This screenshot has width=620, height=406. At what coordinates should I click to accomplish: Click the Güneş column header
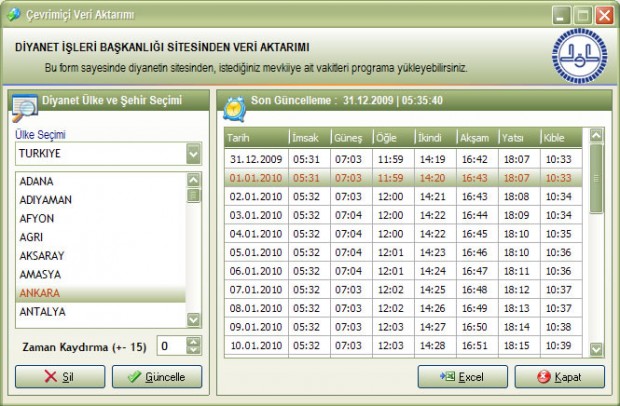(x=352, y=138)
